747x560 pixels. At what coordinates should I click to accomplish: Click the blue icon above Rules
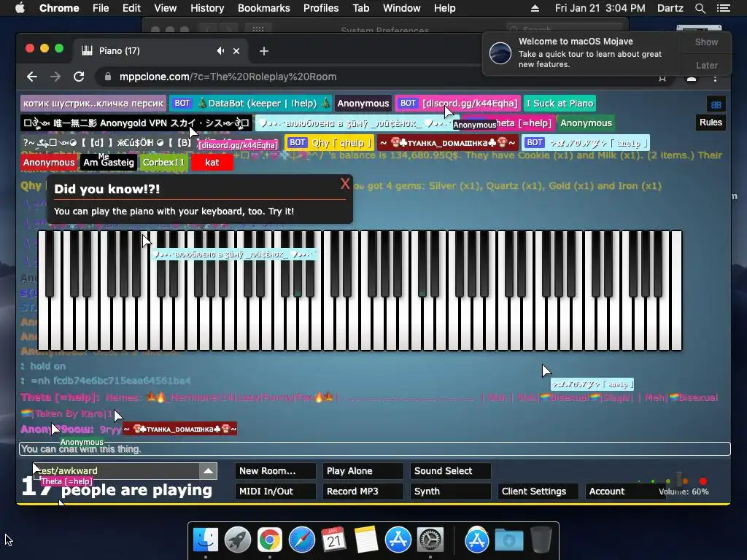pyautogui.click(x=716, y=105)
